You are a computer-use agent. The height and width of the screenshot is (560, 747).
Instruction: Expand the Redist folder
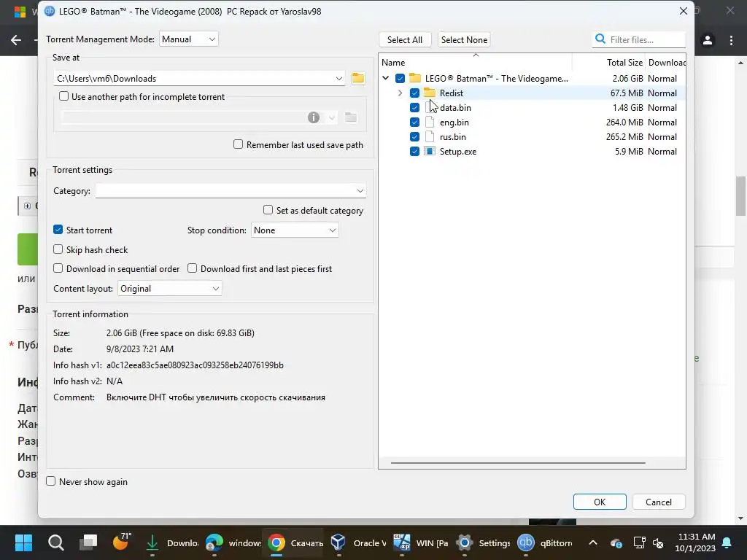(400, 93)
